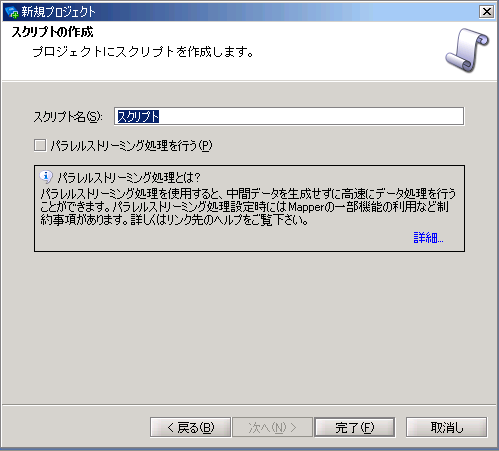Click the empty gray area below the info box
The image size is (499, 451).
[249, 327]
